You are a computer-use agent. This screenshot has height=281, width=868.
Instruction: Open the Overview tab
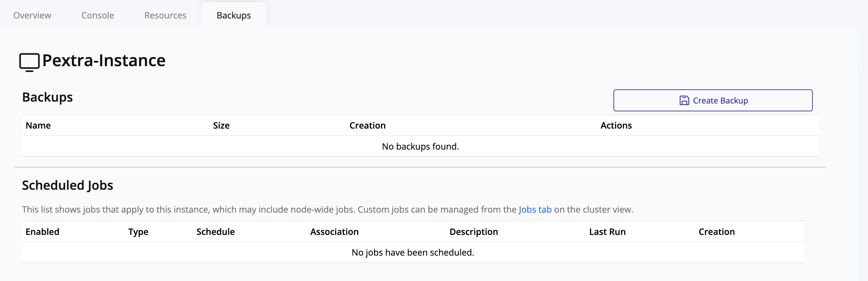point(32,15)
